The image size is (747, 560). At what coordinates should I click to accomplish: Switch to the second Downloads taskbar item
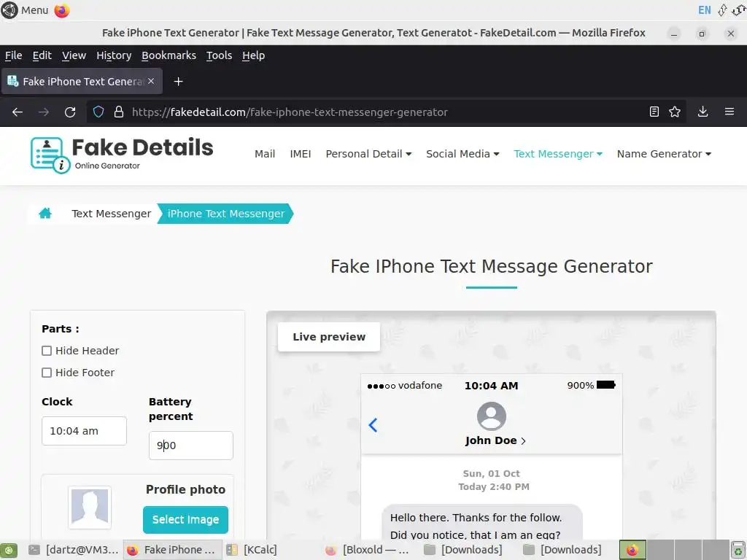click(563, 550)
